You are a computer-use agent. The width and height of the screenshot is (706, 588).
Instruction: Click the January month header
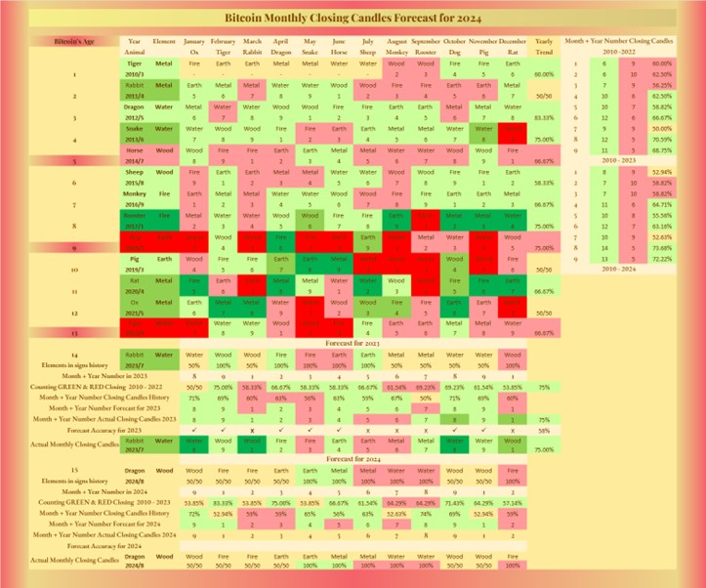(194, 41)
